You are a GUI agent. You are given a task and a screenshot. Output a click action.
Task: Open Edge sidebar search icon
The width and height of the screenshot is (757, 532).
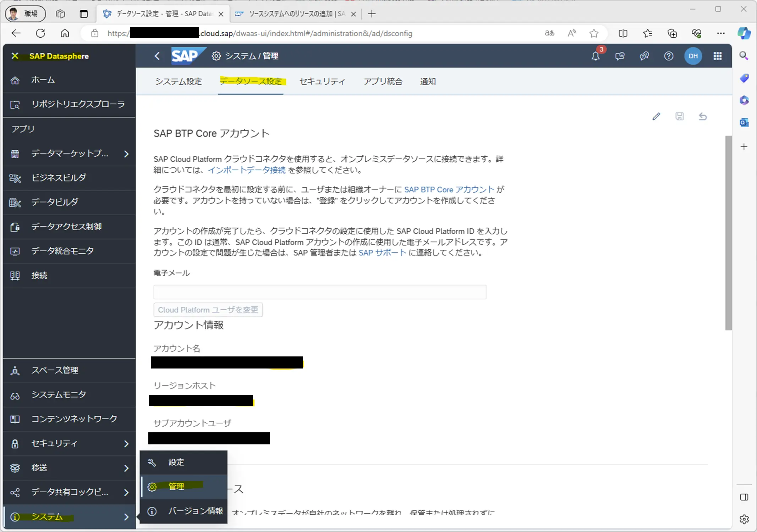coord(744,56)
